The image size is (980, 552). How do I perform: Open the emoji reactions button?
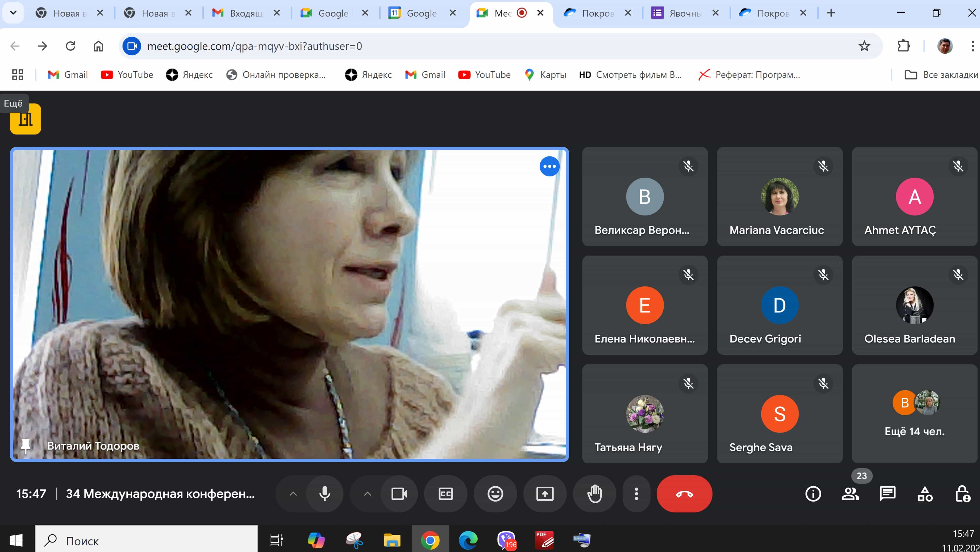(x=495, y=494)
